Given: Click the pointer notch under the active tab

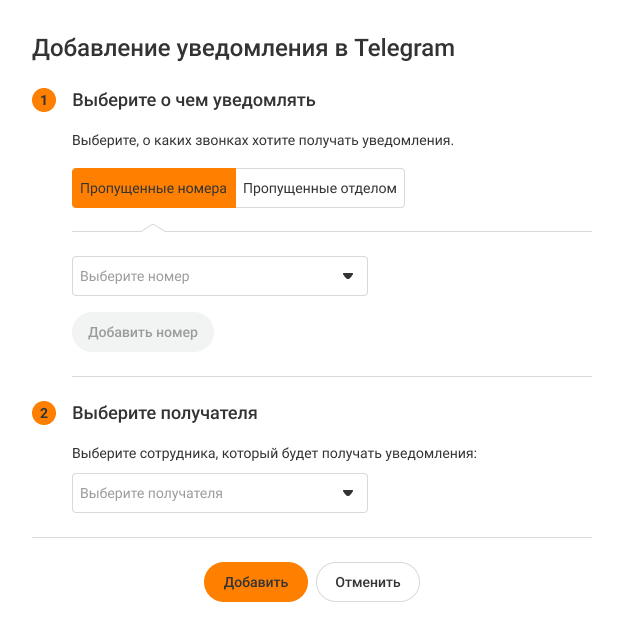Looking at the screenshot, I should (x=153, y=227).
